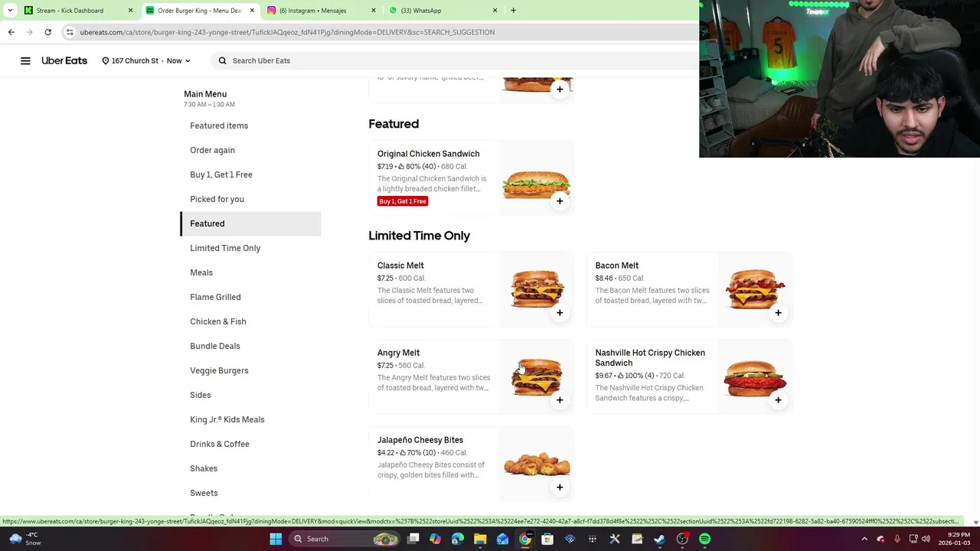The image size is (980, 551).
Task: Open the 167 Church St delivery address dropdown
Action: pyautogui.click(x=145, y=60)
